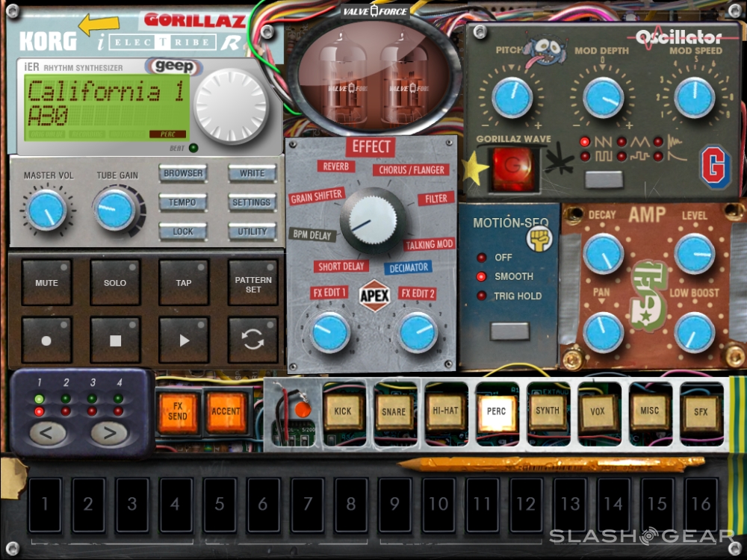747x560 pixels.
Task: Toggle the loop/cycle arrows button
Action: tap(253, 340)
